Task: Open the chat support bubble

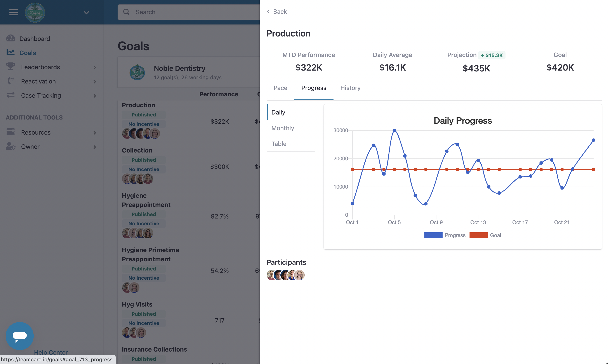Action: pyautogui.click(x=20, y=336)
